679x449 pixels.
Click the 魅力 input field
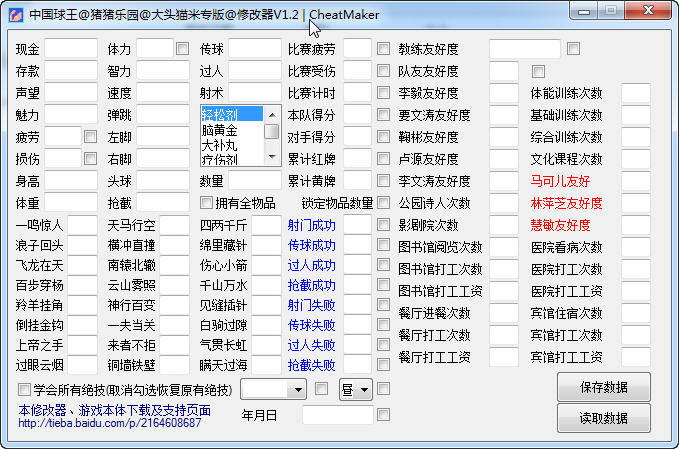coord(71,115)
